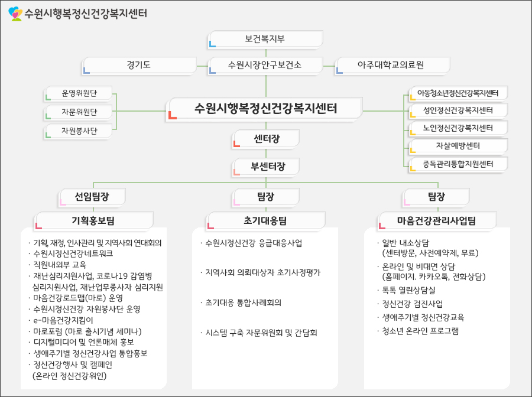Select the 아주대학교의료원 box
Image resolution: width=532 pixels, height=397 pixels.
click(x=392, y=65)
